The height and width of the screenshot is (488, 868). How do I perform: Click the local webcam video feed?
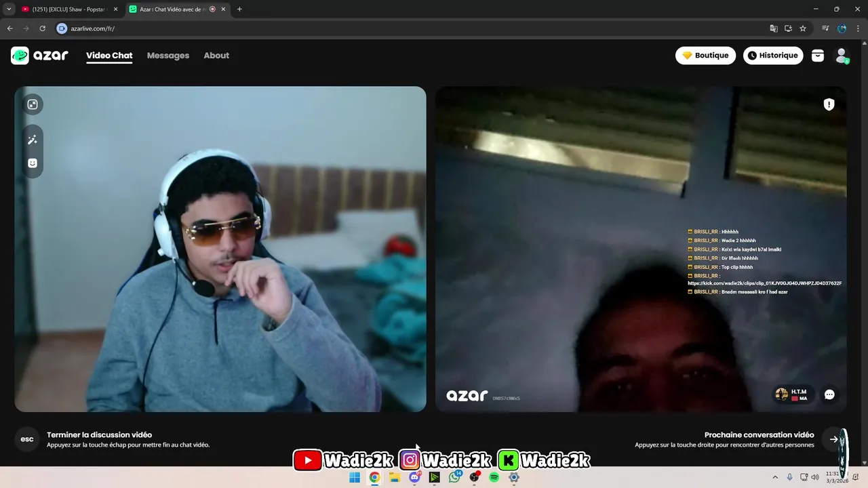click(220, 249)
